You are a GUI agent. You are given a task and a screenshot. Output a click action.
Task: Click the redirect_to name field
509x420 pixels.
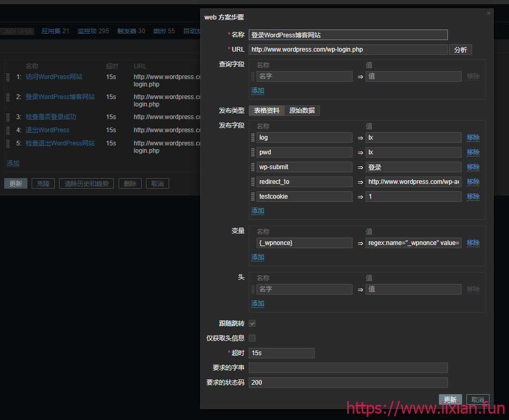pyautogui.click(x=304, y=182)
